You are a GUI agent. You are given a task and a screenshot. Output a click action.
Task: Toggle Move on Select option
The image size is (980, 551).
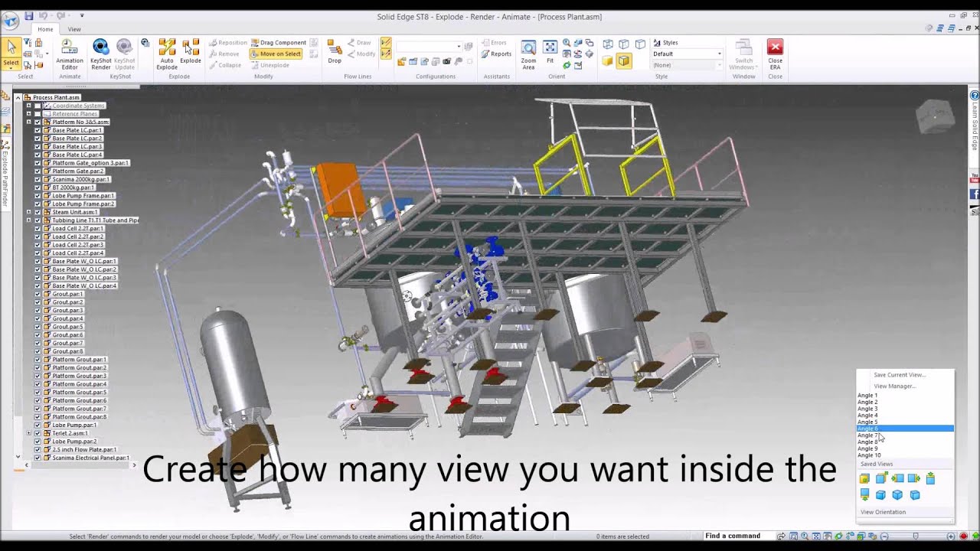pos(276,54)
